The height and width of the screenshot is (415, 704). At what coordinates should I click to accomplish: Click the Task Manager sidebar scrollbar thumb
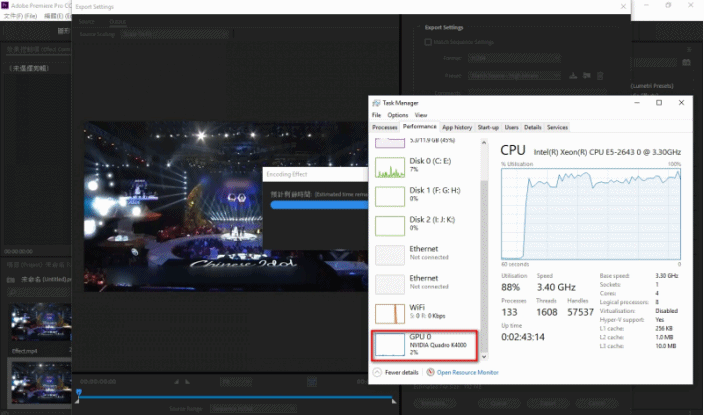tap(484, 265)
